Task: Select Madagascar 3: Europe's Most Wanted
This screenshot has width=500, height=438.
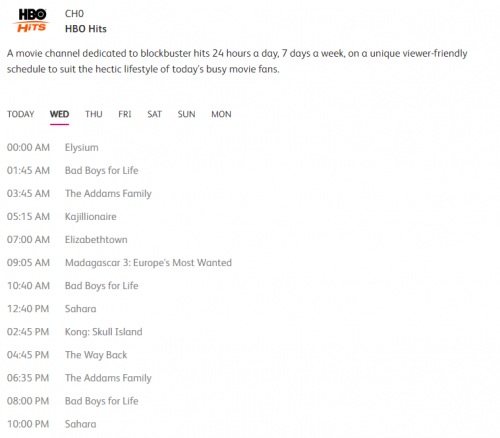Action: (x=148, y=263)
